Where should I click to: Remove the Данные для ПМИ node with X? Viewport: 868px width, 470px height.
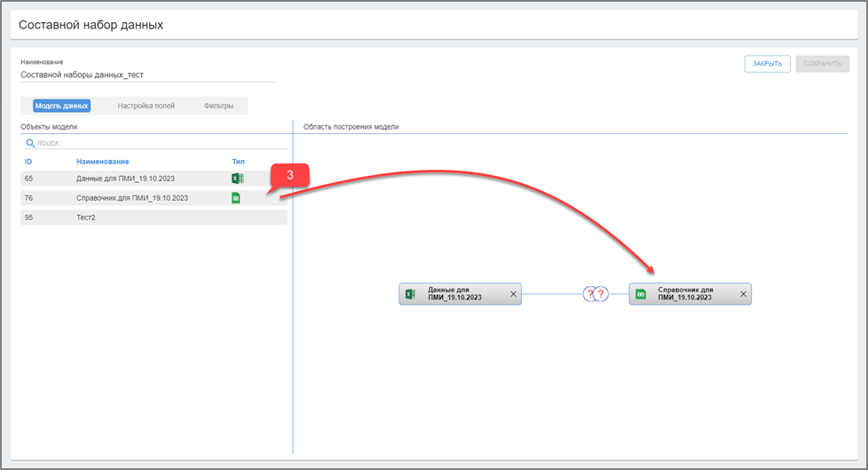(513, 294)
